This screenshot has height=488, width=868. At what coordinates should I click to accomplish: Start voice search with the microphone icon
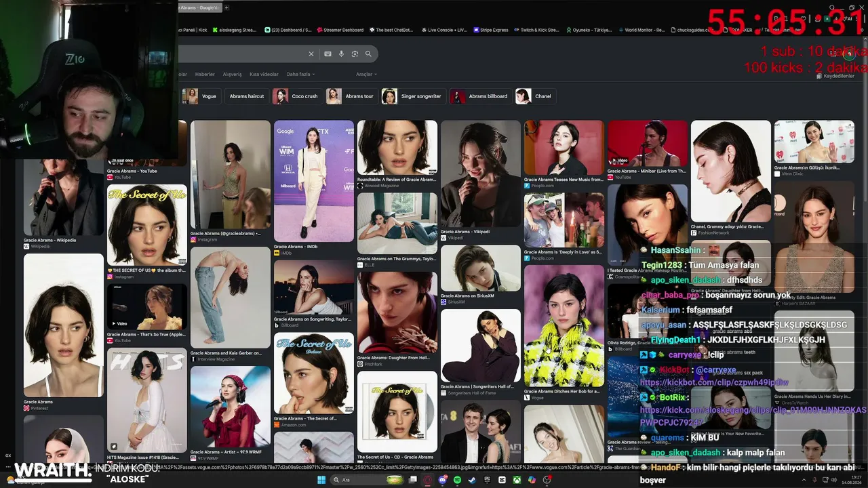(342, 54)
